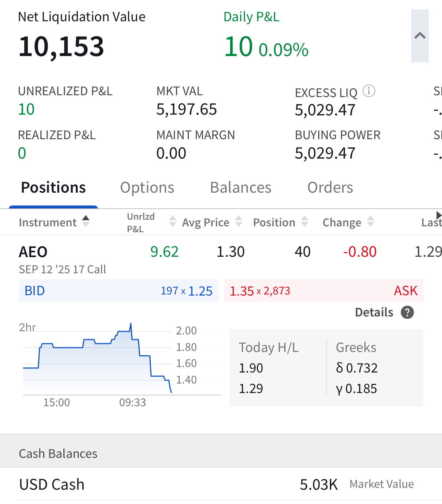Viewport: 442px width, 504px height.
Task: Sort by Avg Price column arrows
Action: click(239, 221)
